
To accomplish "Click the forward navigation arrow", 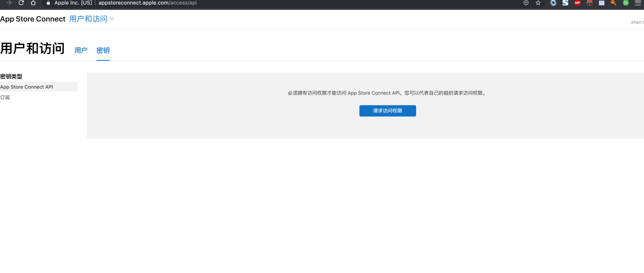I will [x=9, y=3].
